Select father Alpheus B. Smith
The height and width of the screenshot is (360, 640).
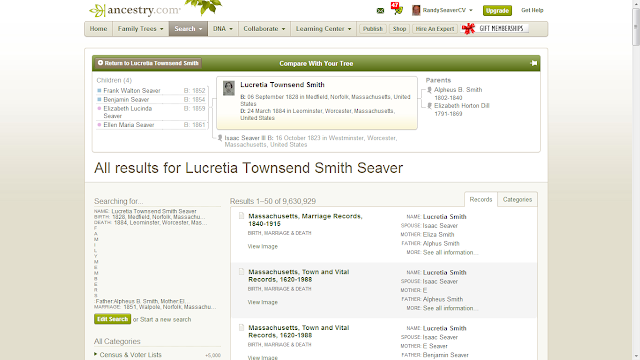(x=458, y=90)
